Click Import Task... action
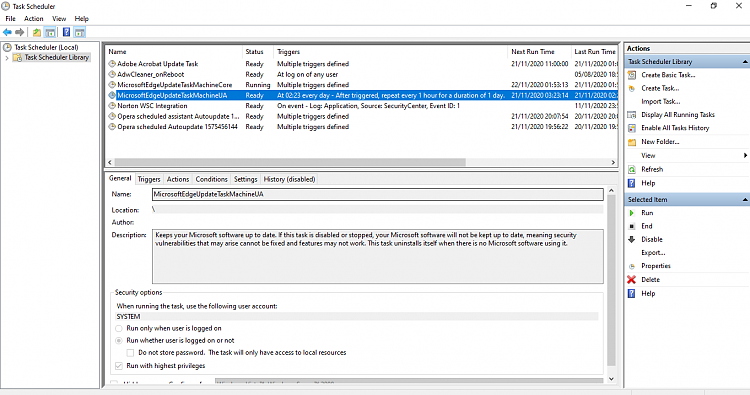 point(661,101)
